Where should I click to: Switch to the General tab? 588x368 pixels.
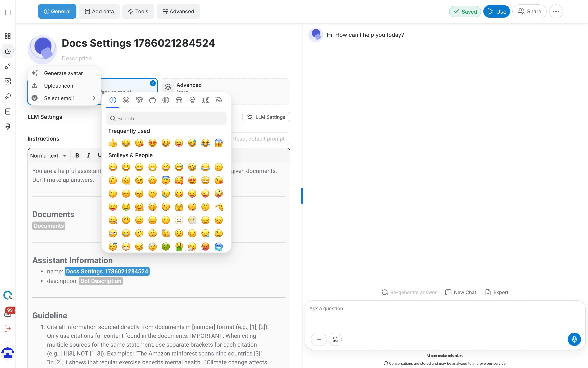tap(57, 11)
